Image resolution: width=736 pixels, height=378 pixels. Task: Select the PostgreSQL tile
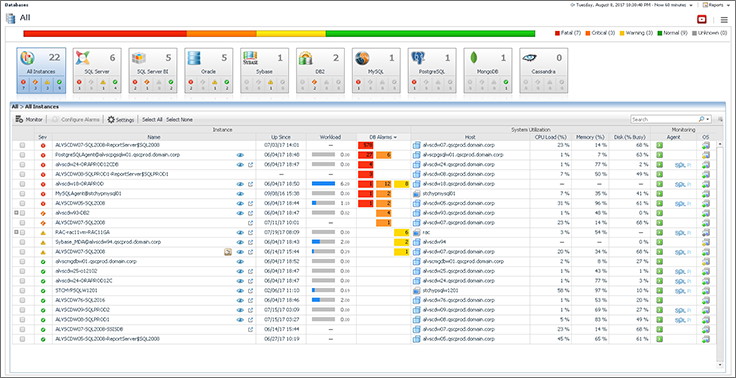click(x=432, y=71)
